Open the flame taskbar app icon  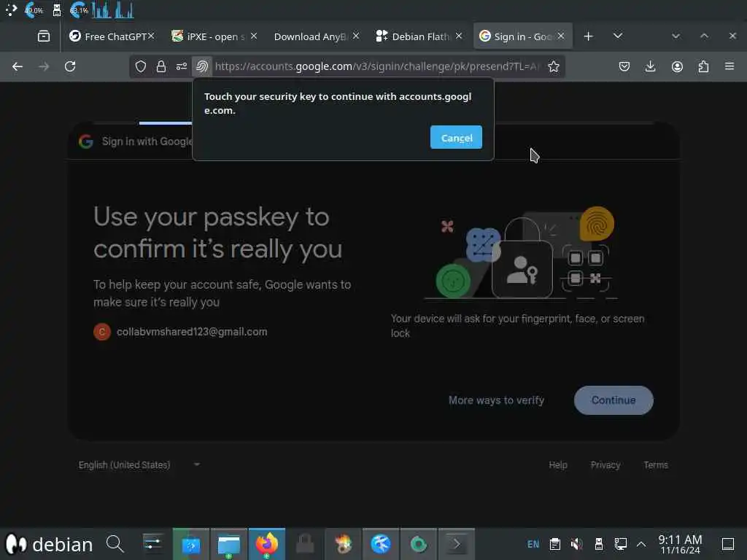pos(343,544)
